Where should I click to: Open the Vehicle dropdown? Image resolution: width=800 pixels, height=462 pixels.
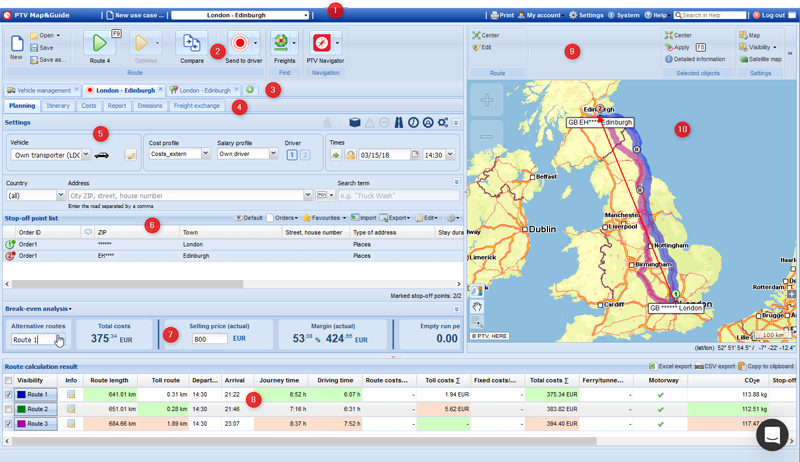tap(86, 154)
